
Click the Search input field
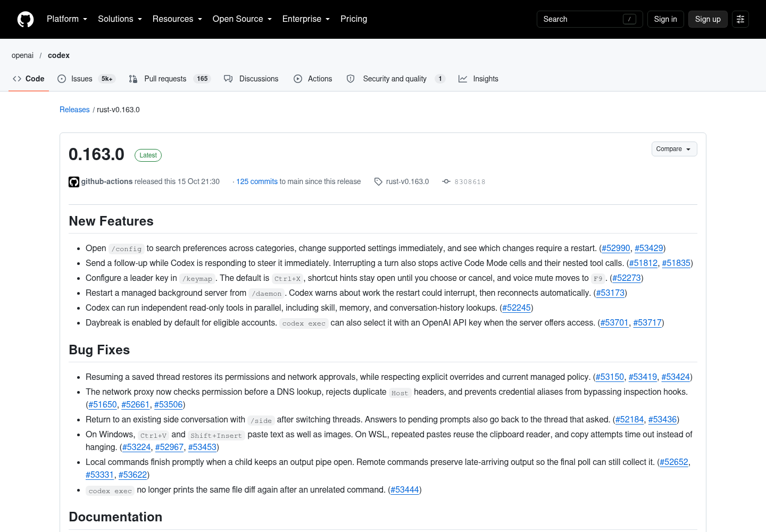pyautogui.click(x=589, y=19)
